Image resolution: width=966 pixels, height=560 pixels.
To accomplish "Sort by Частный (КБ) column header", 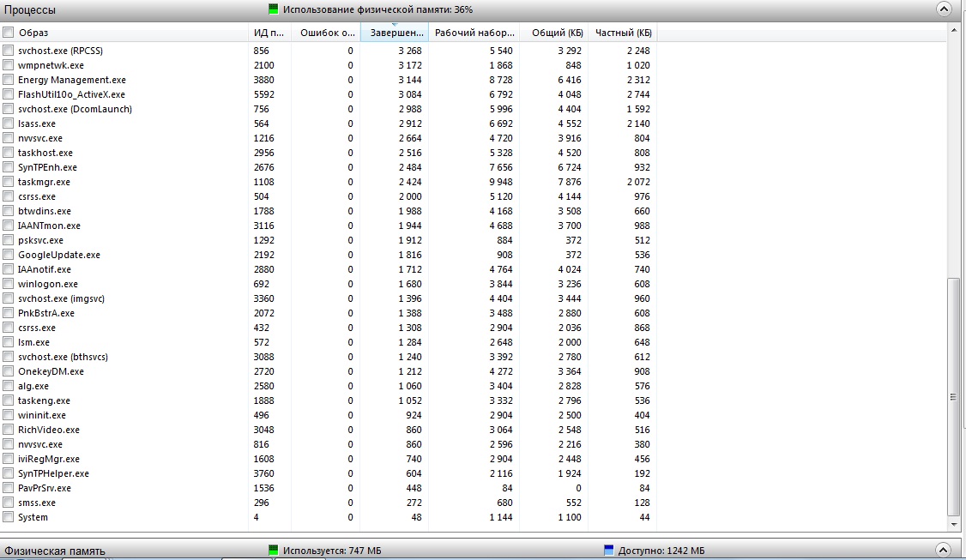I will 623,33.
